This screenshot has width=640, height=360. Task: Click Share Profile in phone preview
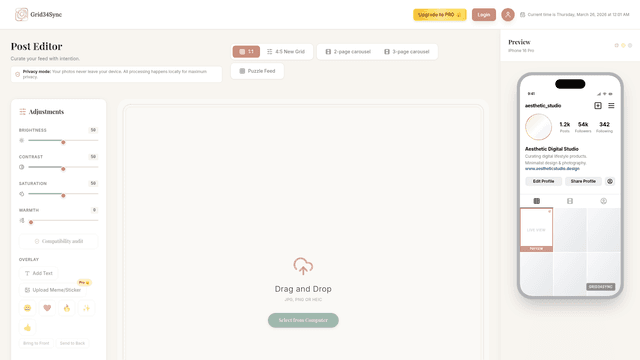[583, 181]
